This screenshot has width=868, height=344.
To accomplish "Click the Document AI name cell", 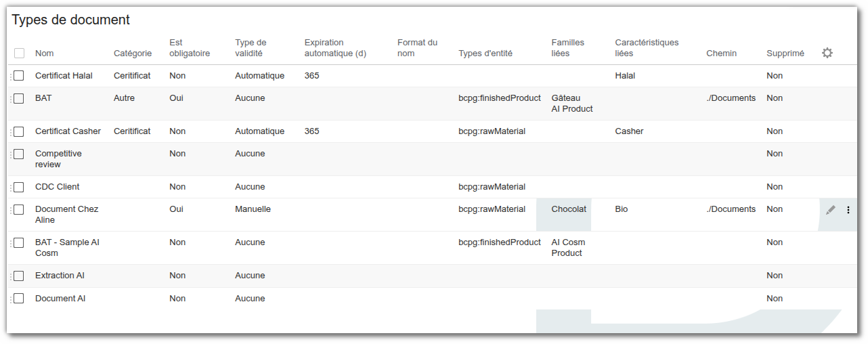I will 60,299.
